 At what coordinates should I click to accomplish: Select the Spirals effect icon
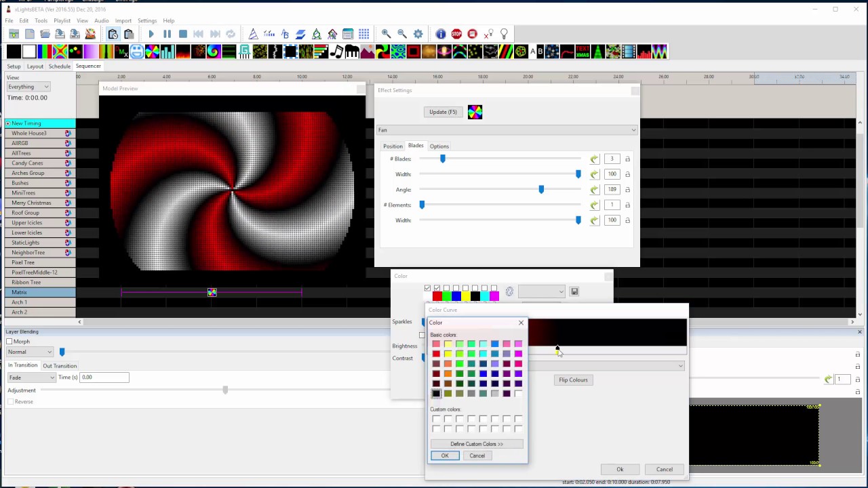pos(213,52)
